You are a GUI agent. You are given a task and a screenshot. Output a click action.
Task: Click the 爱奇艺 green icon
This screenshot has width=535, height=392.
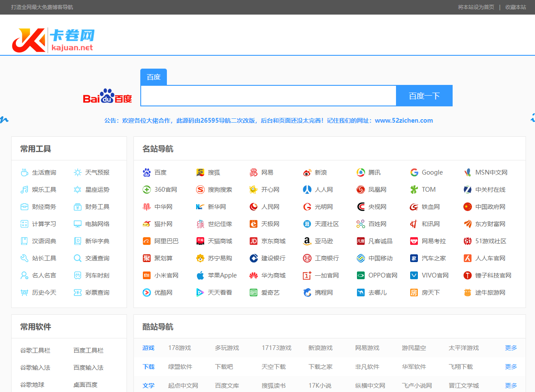click(254, 292)
